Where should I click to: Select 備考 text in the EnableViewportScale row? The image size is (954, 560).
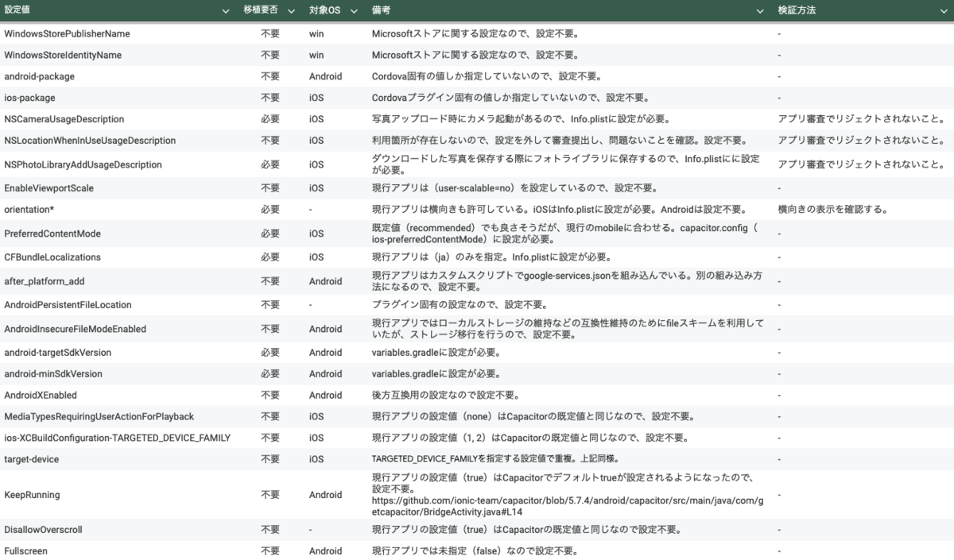coord(514,188)
